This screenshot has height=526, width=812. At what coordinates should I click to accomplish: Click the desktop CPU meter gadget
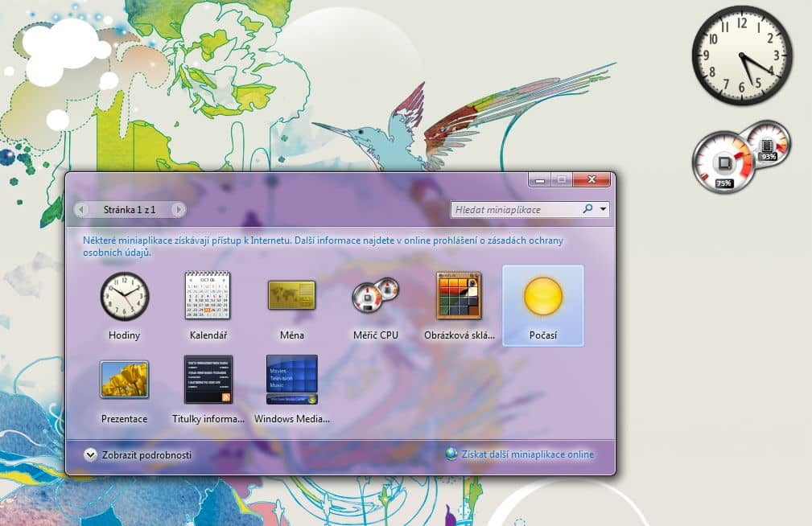click(x=741, y=156)
